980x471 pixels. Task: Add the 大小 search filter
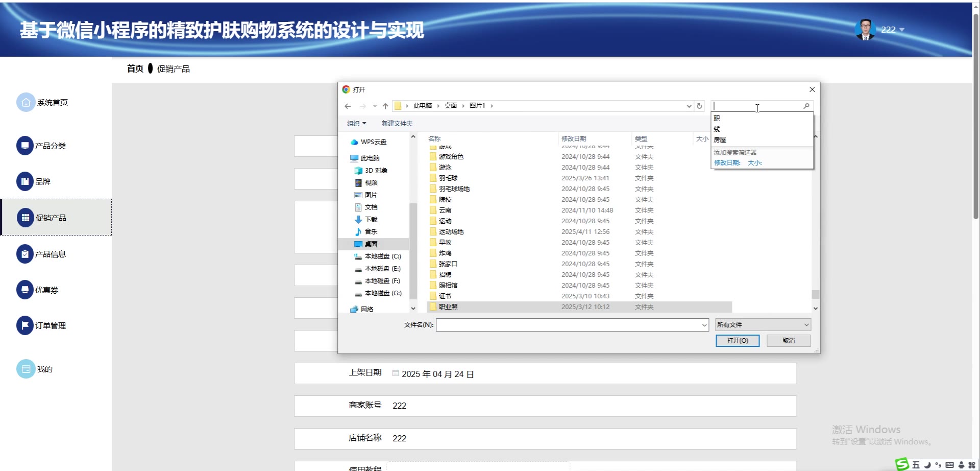[x=754, y=163]
